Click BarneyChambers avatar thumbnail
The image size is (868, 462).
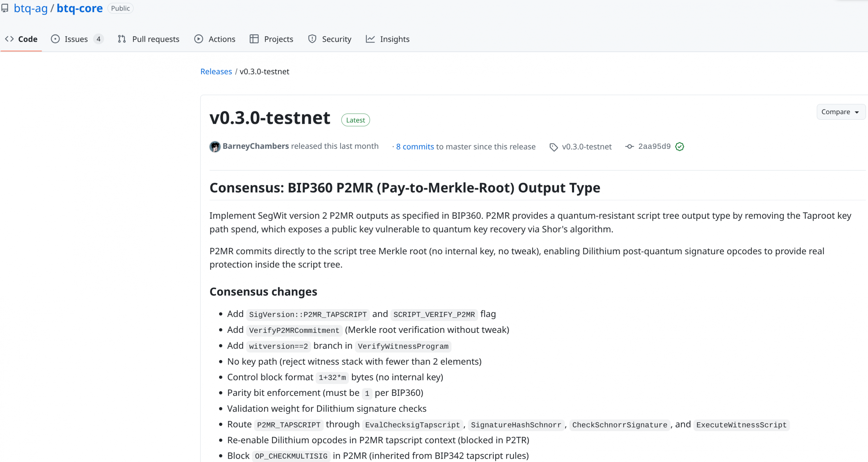click(215, 146)
